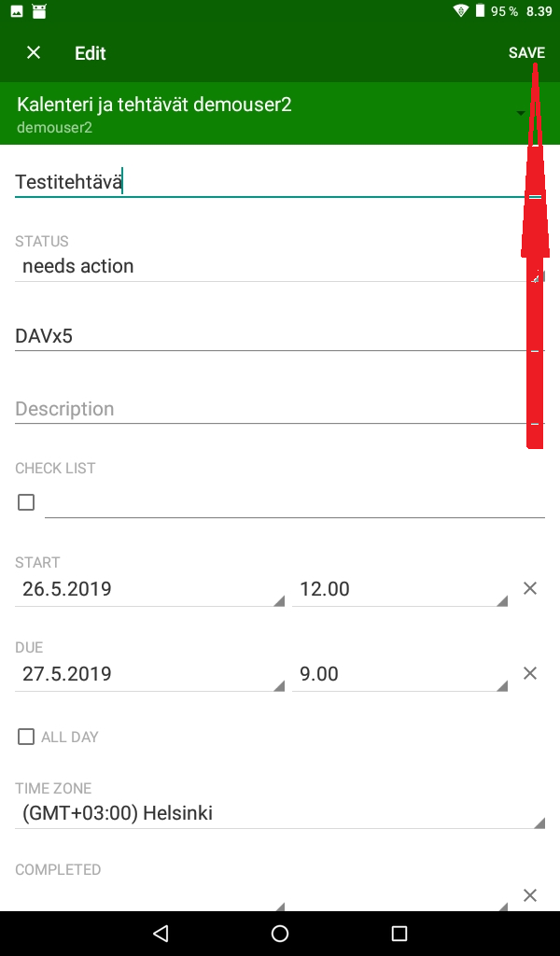Viewport: 560px width, 956px height.
Task: Tap the battery status icon
Action: coord(480,11)
